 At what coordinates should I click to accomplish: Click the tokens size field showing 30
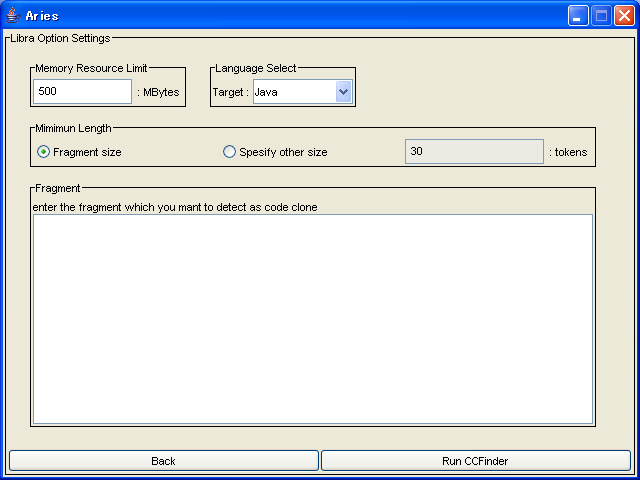(473, 152)
